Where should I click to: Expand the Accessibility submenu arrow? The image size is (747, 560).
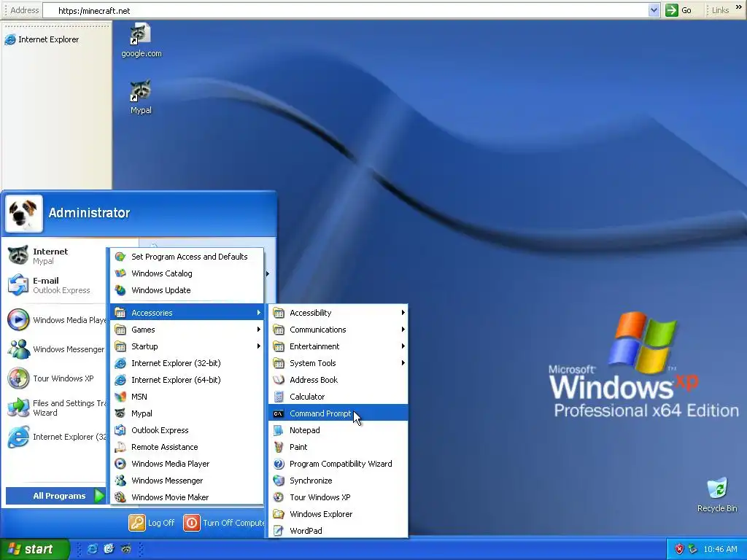[403, 312]
